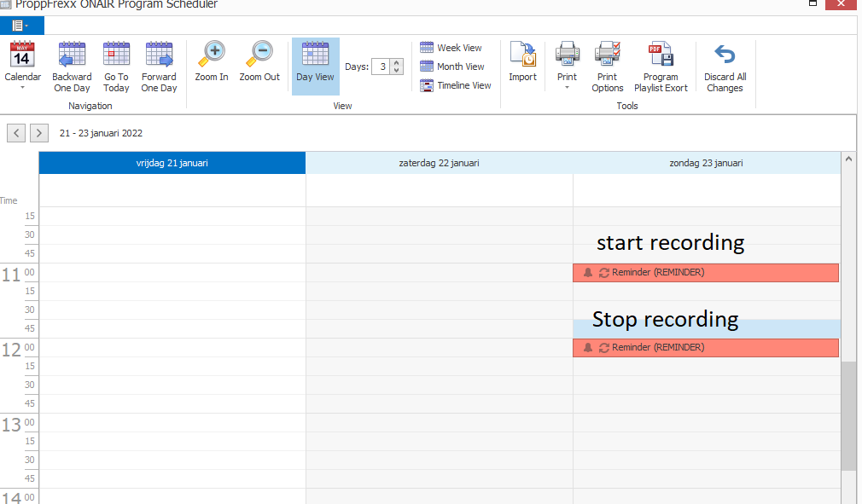Click the bell icon on 11:00 Reminder
This screenshot has height=504, width=862.
coord(588,272)
